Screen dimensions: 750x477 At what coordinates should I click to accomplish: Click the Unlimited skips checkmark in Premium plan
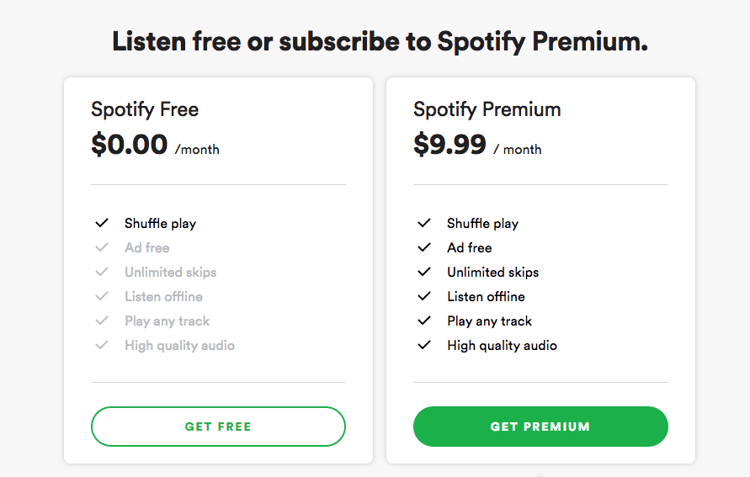(424, 272)
